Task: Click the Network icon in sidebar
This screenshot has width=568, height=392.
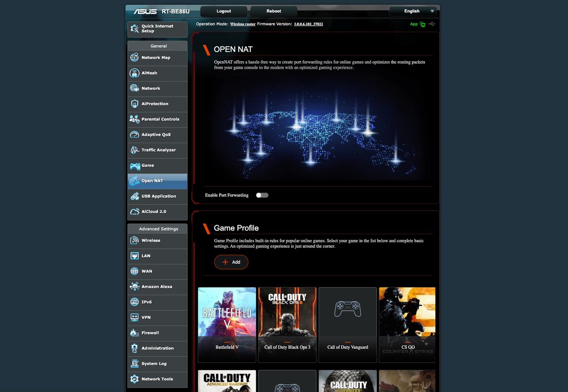Action: click(134, 88)
